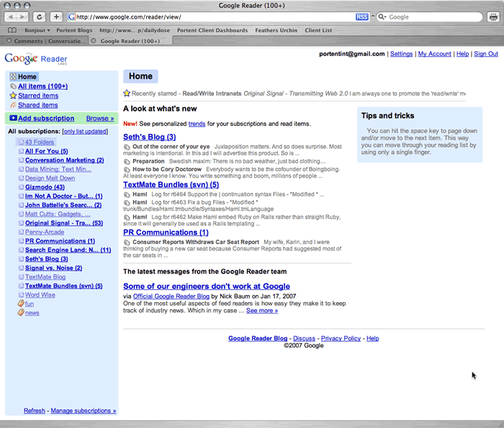504x428 pixels.
Task: Click the feed icon beside Word Wise
Action: tap(21, 295)
